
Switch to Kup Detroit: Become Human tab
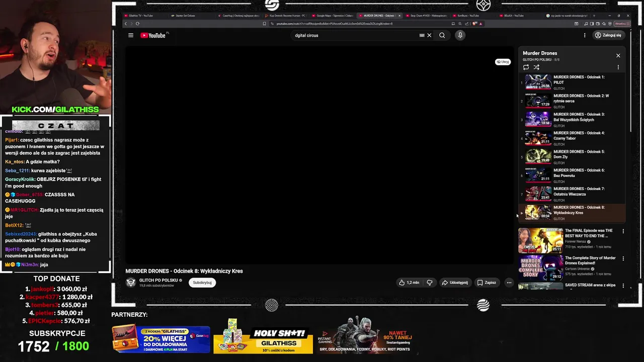click(x=285, y=16)
